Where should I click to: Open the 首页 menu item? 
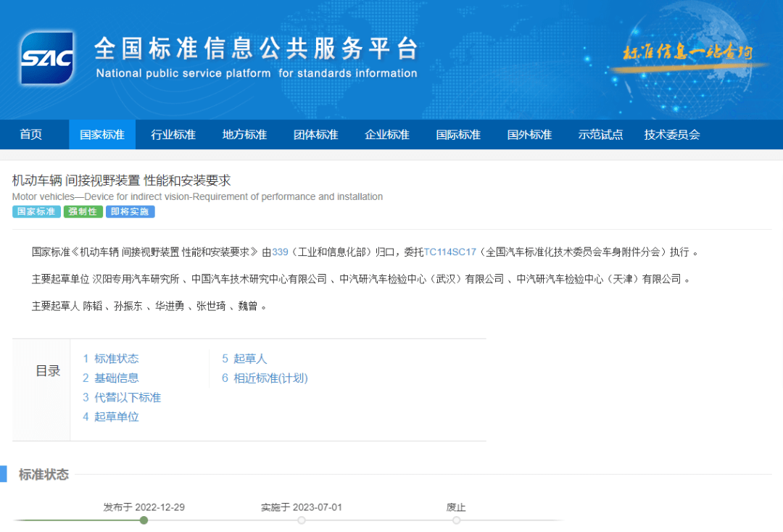coord(30,134)
